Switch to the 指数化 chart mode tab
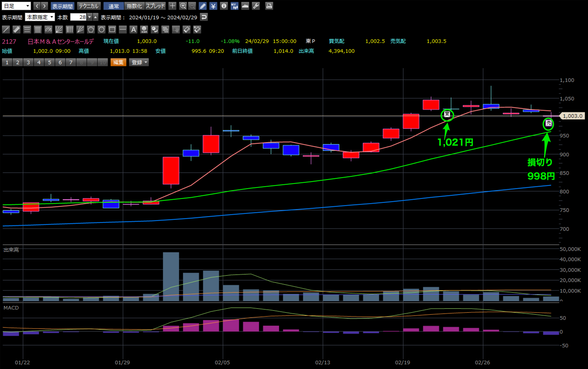588x369 pixels. (x=134, y=6)
